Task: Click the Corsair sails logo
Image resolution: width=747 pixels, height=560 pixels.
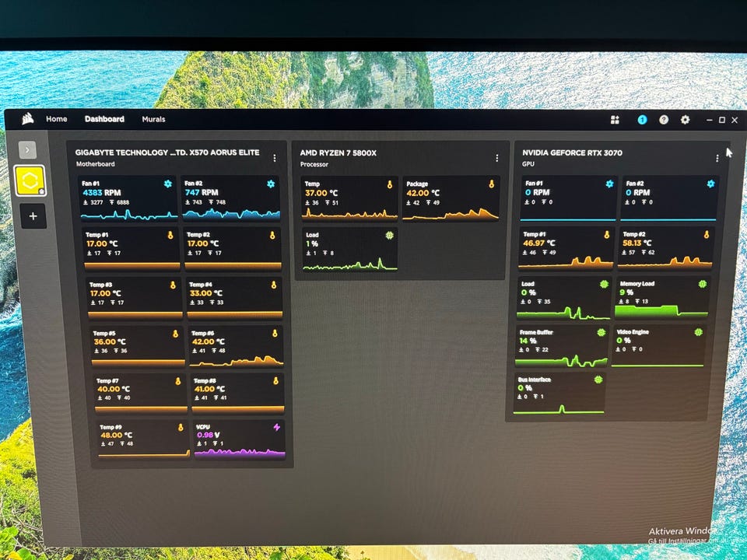Action: pyautogui.click(x=28, y=119)
